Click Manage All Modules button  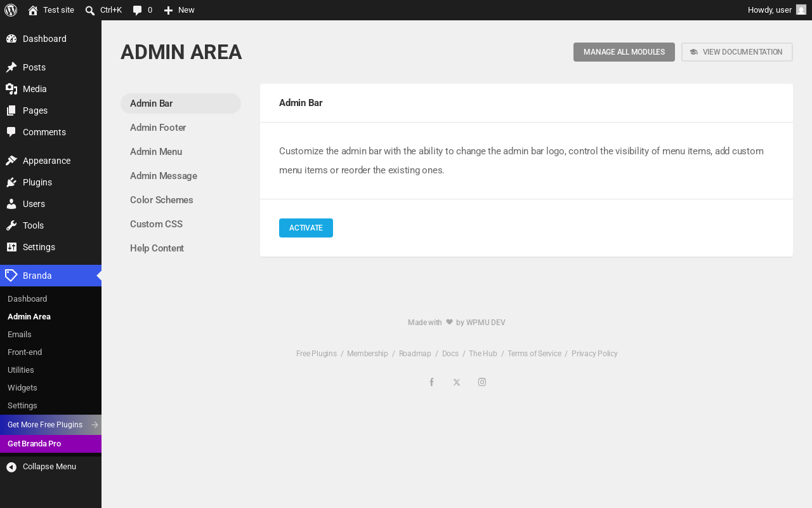click(x=624, y=52)
